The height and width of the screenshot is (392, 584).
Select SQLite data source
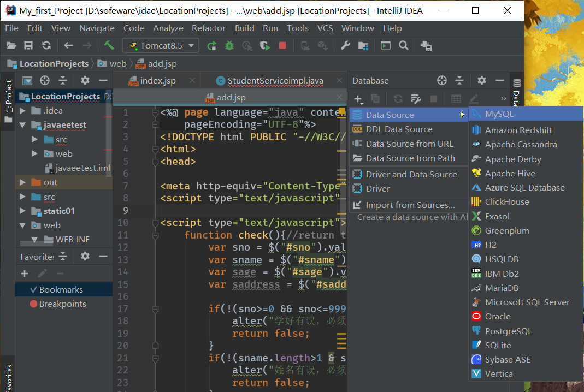(526, 345)
